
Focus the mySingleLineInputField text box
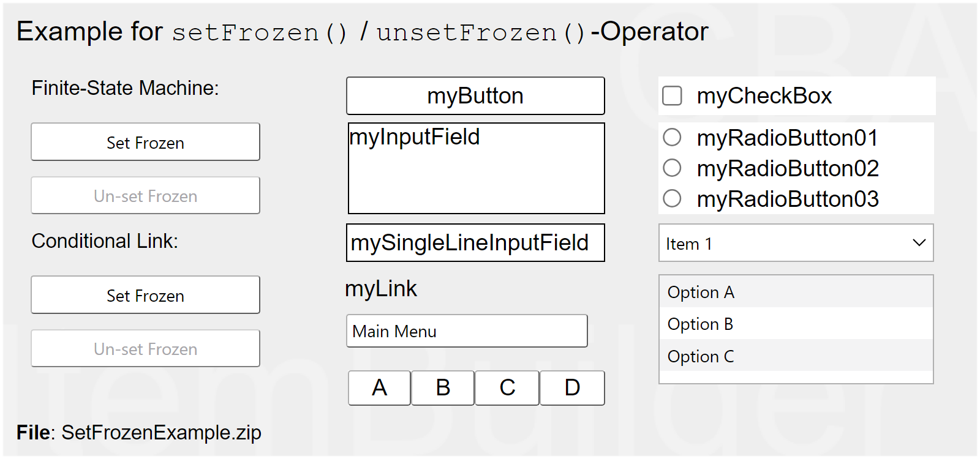[x=475, y=243]
